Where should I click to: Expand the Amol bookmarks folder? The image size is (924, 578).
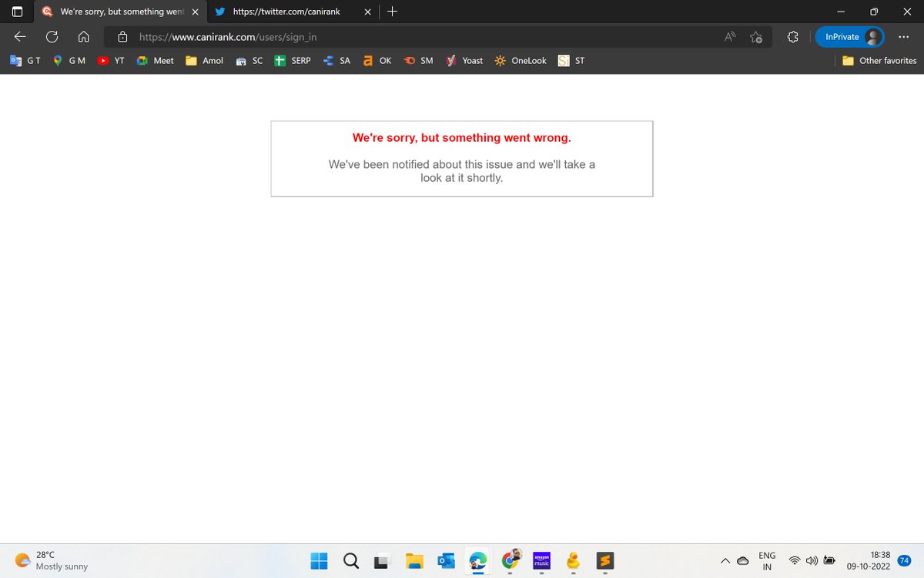[x=205, y=60]
